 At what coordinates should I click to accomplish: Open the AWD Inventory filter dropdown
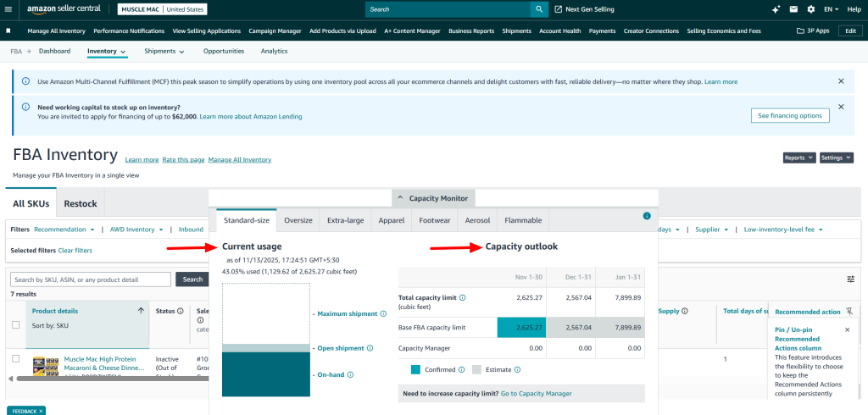click(x=136, y=229)
